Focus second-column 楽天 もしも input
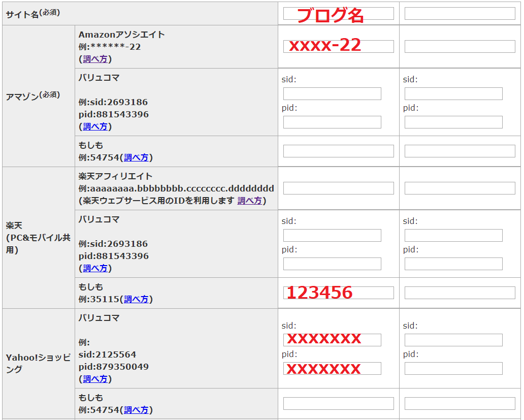524x420 pixels. click(460, 293)
